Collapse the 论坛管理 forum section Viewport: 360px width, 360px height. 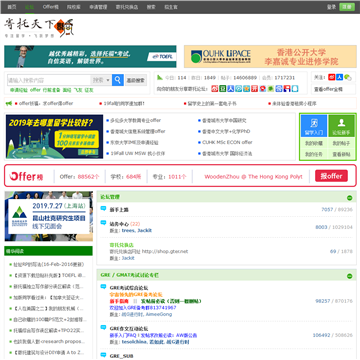[x=349, y=198]
